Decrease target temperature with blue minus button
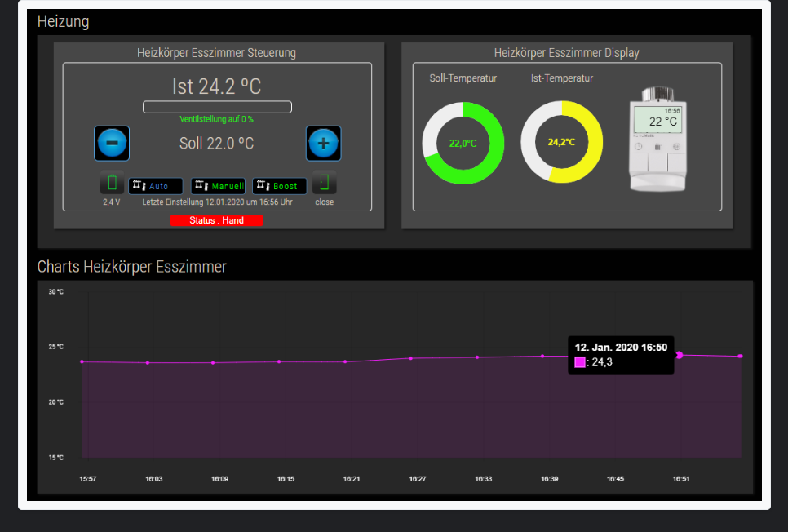 point(112,144)
